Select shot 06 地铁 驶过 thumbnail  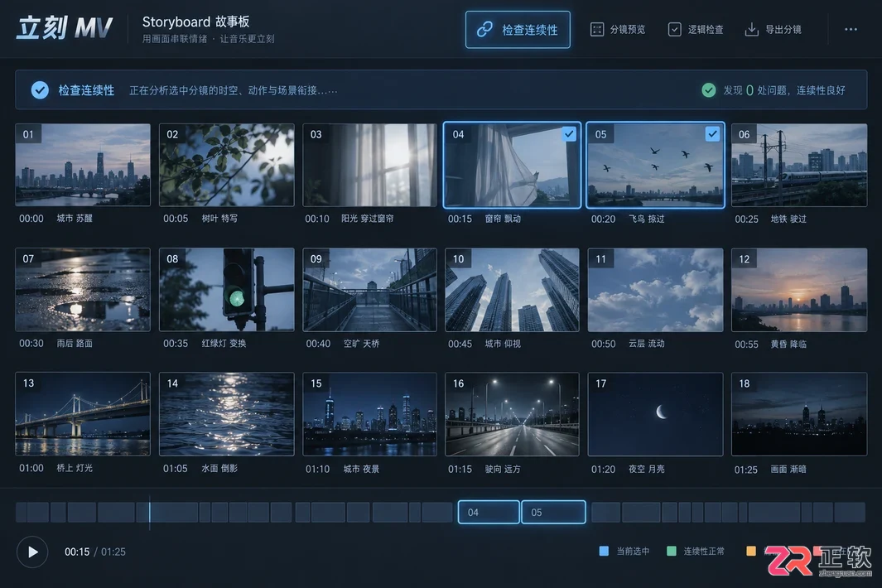pyautogui.click(x=799, y=165)
